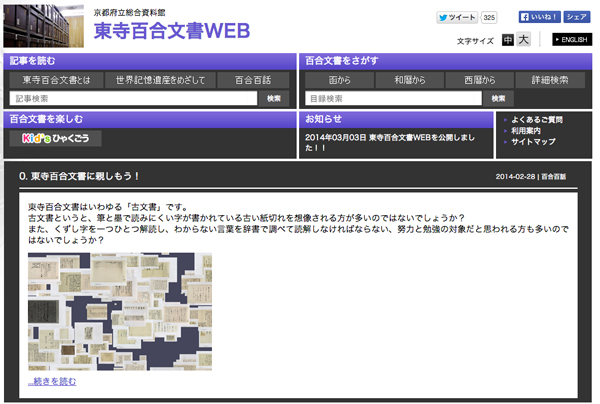Open 詳細検索 advanced search
The width and height of the screenshot is (600, 404).
click(549, 79)
